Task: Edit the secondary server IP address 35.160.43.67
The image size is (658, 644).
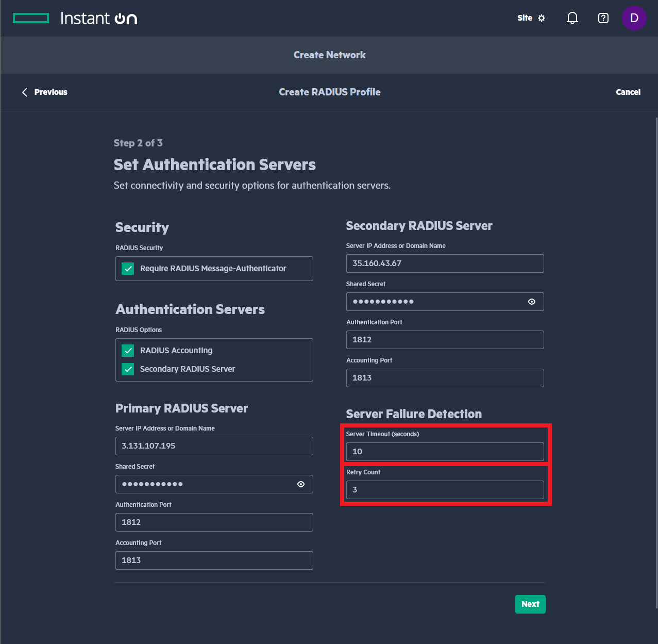Action: click(x=445, y=263)
